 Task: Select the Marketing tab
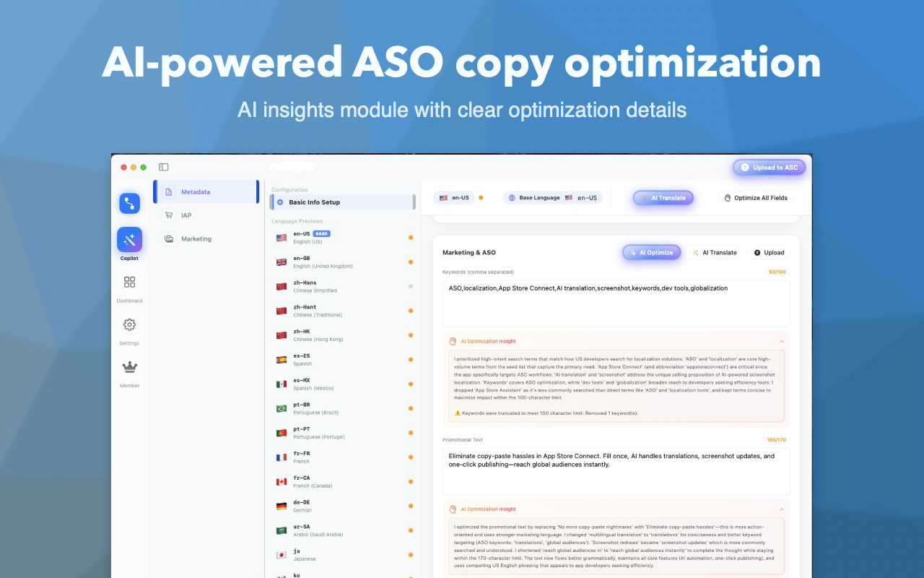206,238
